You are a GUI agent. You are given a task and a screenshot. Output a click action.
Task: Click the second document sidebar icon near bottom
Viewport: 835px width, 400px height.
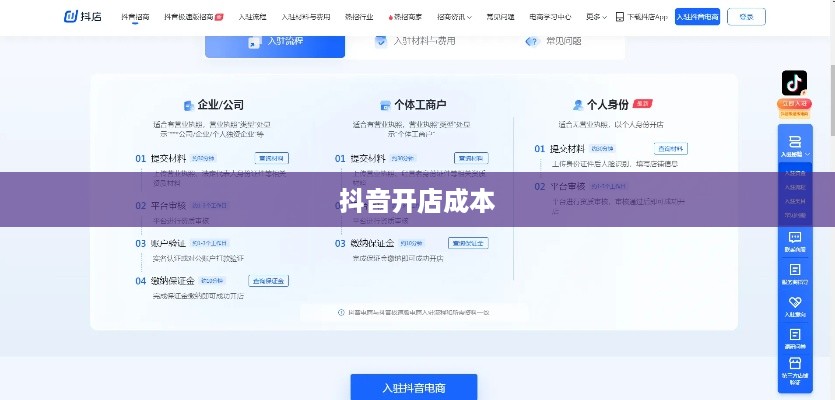pyautogui.click(x=795, y=334)
